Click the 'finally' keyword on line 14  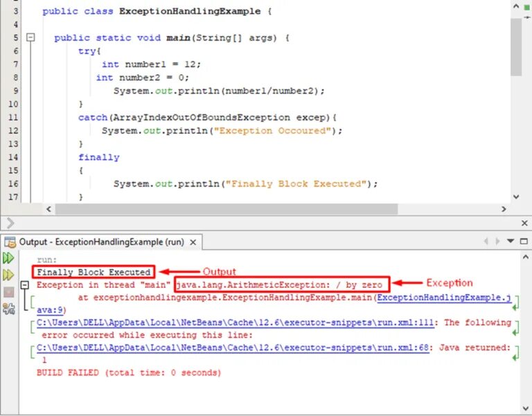(99, 157)
